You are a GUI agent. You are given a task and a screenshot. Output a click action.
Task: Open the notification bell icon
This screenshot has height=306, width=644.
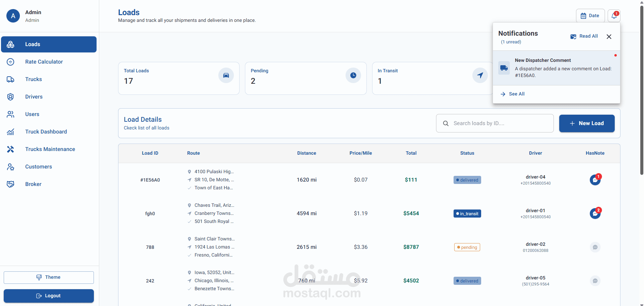tap(614, 16)
